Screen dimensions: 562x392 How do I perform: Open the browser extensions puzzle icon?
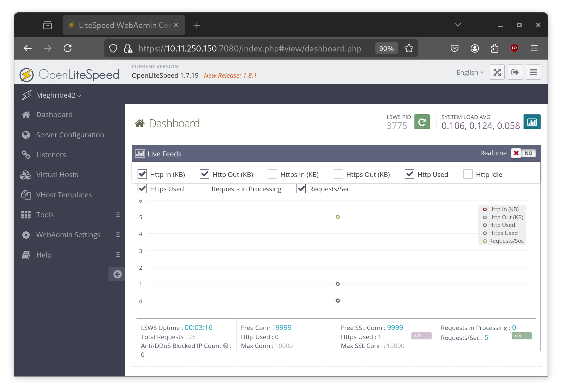(x=495, y=48)
